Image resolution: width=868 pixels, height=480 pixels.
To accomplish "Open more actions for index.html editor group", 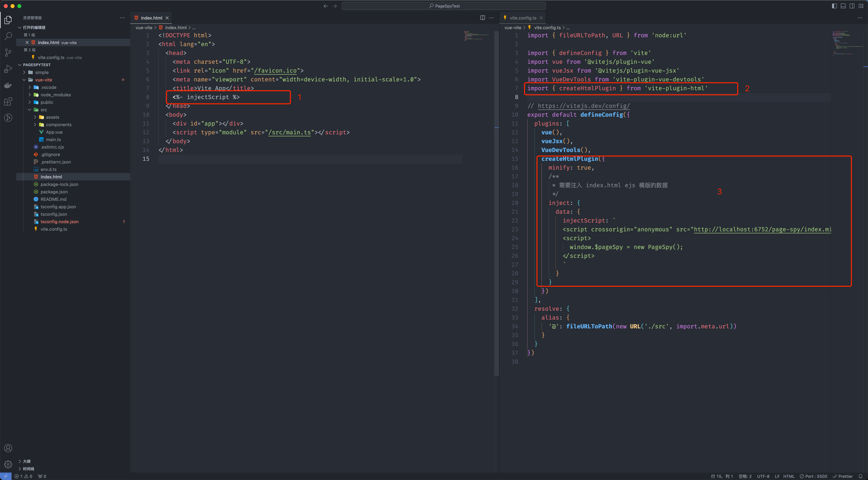I will [491, 18].
